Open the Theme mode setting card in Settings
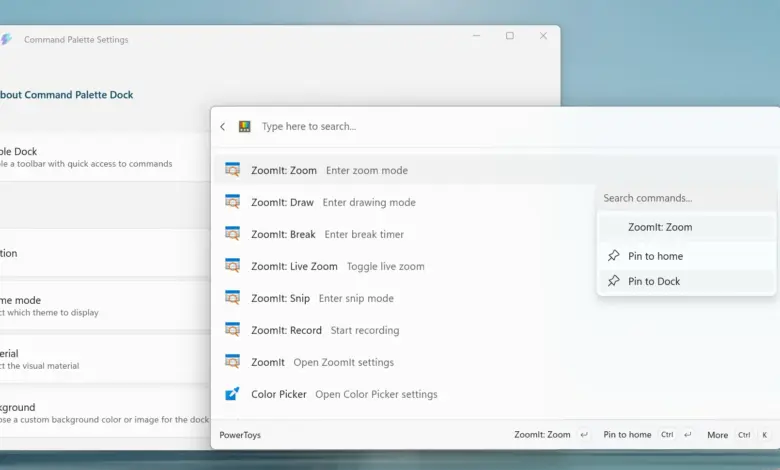The height and width of the screenshot is (470, 780). pyautogui.click(x=105, y=306)
